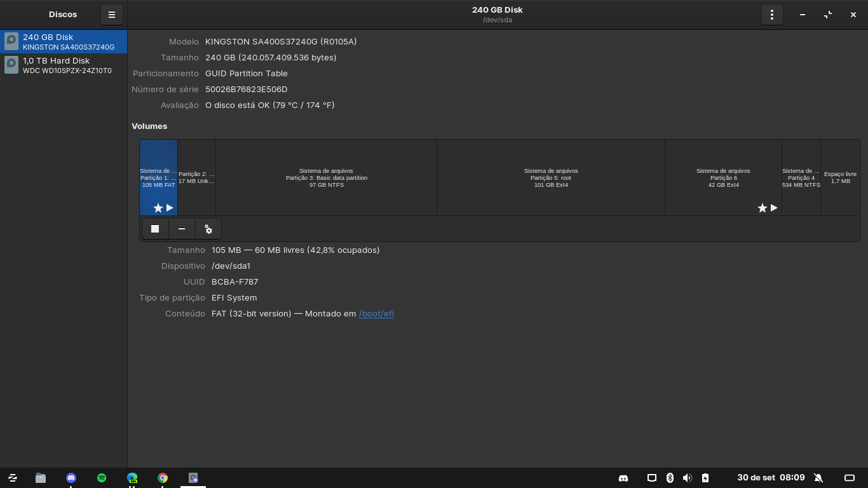Focus the Disks app taskbar icon
The height and width of the screenshot is (488, 868).
193,478
